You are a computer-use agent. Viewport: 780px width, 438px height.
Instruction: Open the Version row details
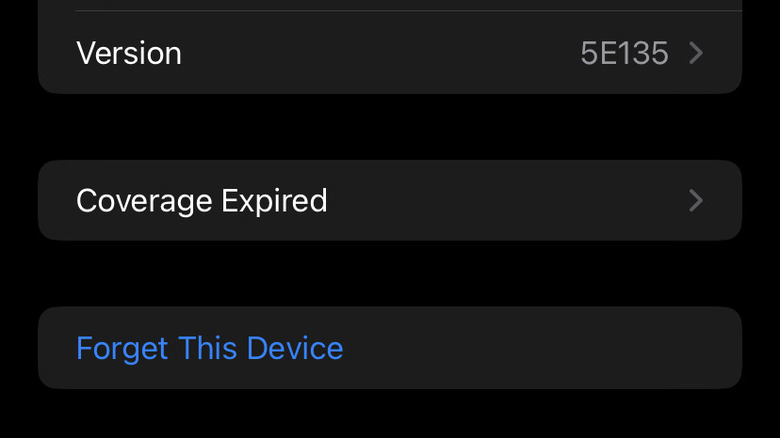[x=390, y=53]
